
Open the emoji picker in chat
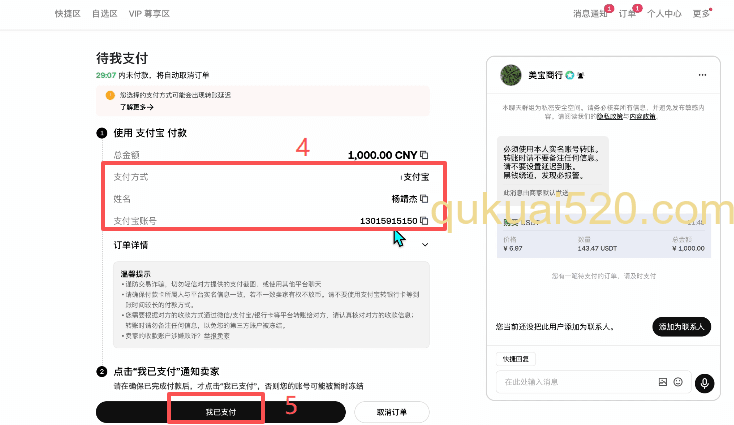tap(678, 382)
